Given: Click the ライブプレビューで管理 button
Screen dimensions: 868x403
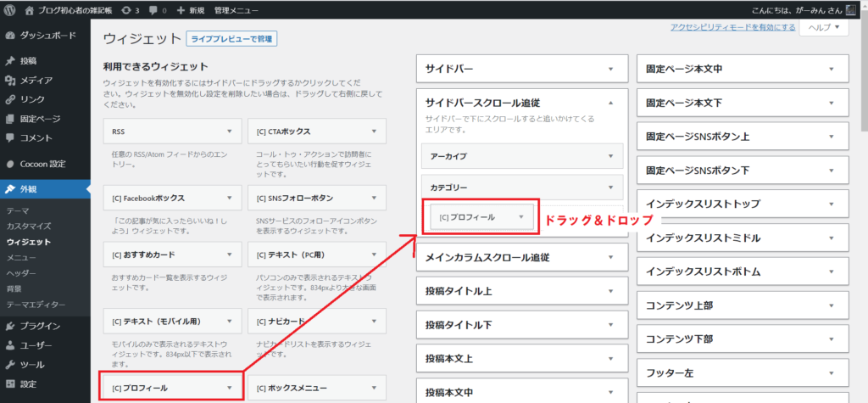Looking at the screenshot, I should tap(231, 39).
